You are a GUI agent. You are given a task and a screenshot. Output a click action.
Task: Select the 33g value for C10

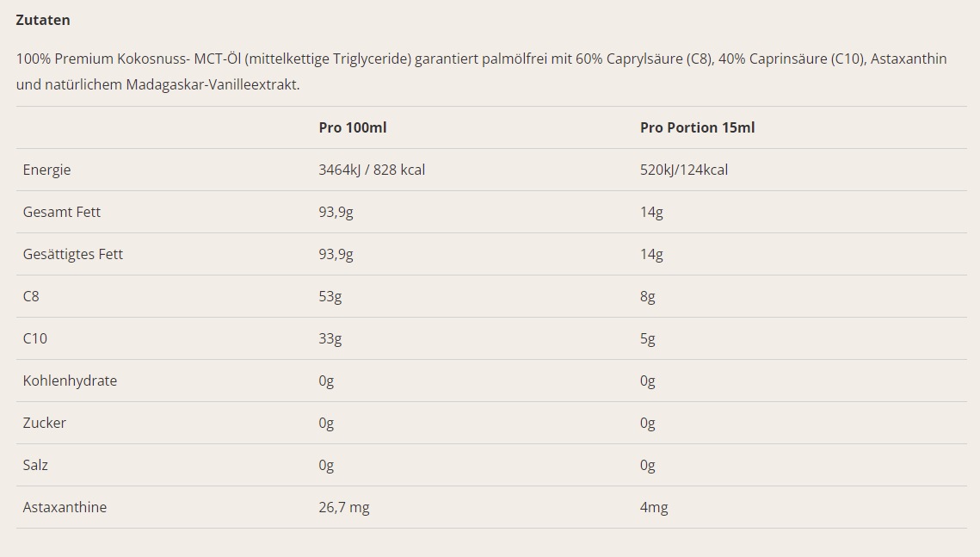(x=330, y=339)
